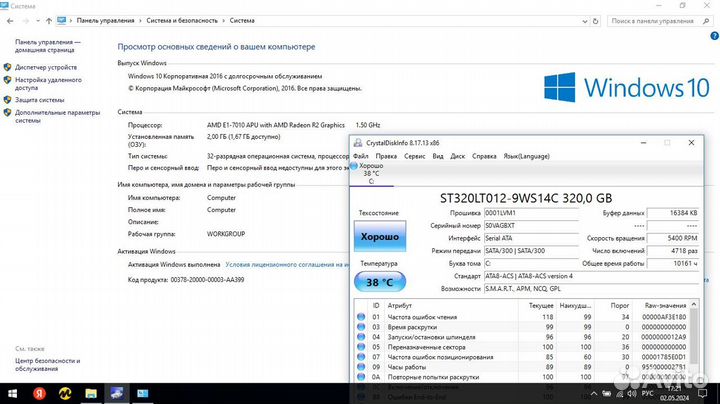Click the volume icon in system tray
720x404 pixels.
(632, 393)
